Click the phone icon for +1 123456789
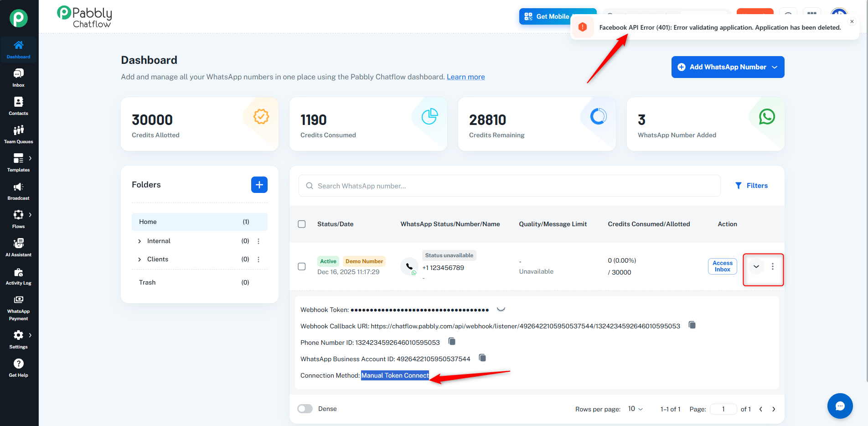The image size is (868, 426). pyautogui.click(x=409, y=266)
